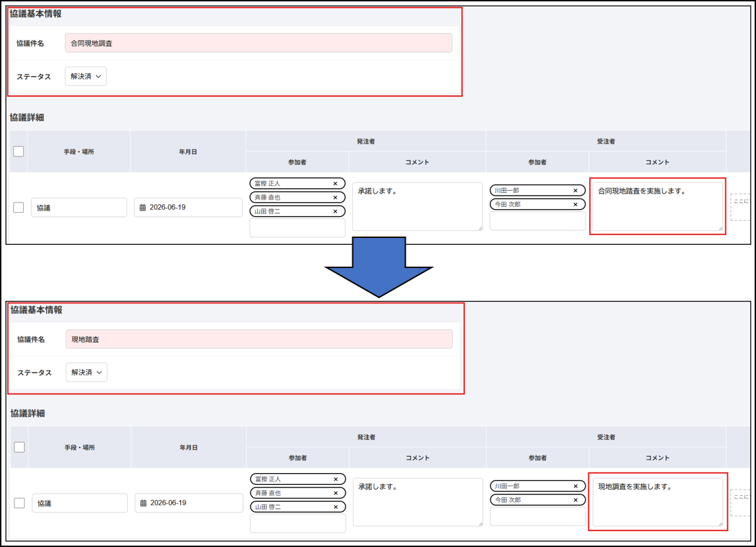Open ステータス 解決済 dropdown in lower form

pyautogui.click(x=86, y=372)
